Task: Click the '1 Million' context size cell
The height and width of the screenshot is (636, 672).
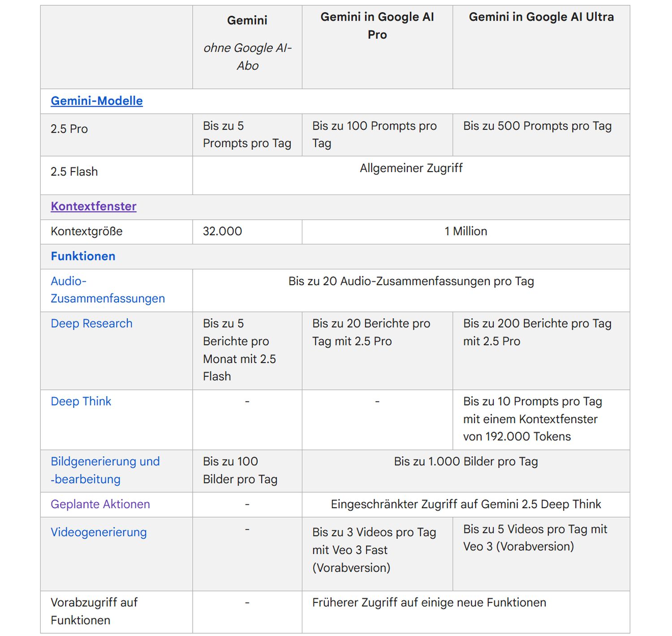Action: point(465,231)
